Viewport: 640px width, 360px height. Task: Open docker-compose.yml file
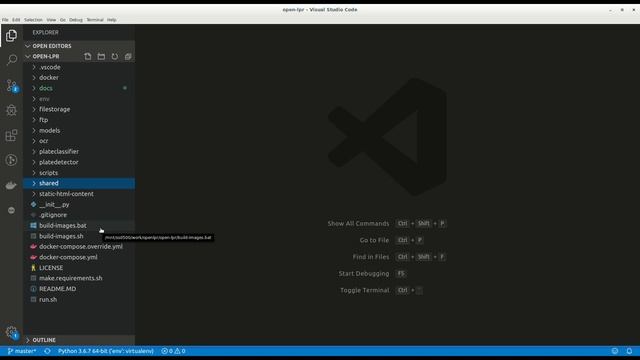coord(79,257)
